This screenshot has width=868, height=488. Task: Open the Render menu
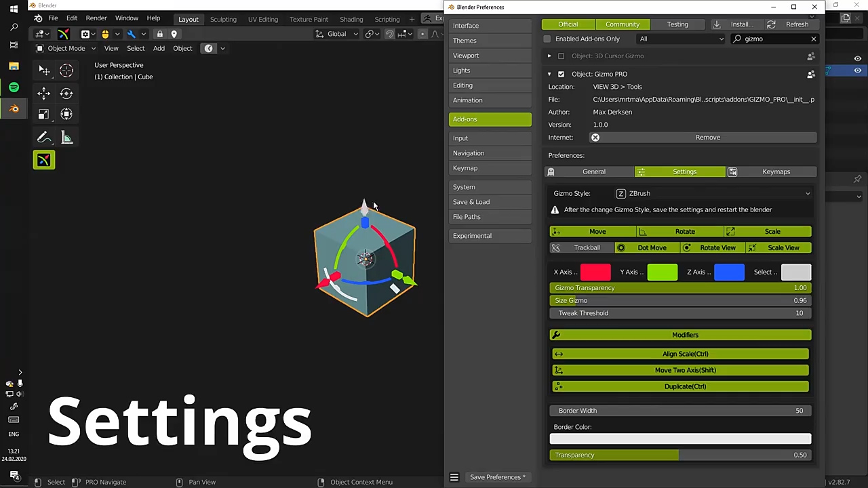tap(96, 18)
